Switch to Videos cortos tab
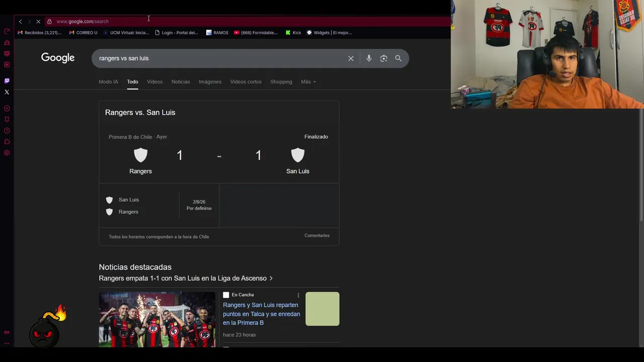Viewport: 644px width, 362px height. click(x=246, y=81)
